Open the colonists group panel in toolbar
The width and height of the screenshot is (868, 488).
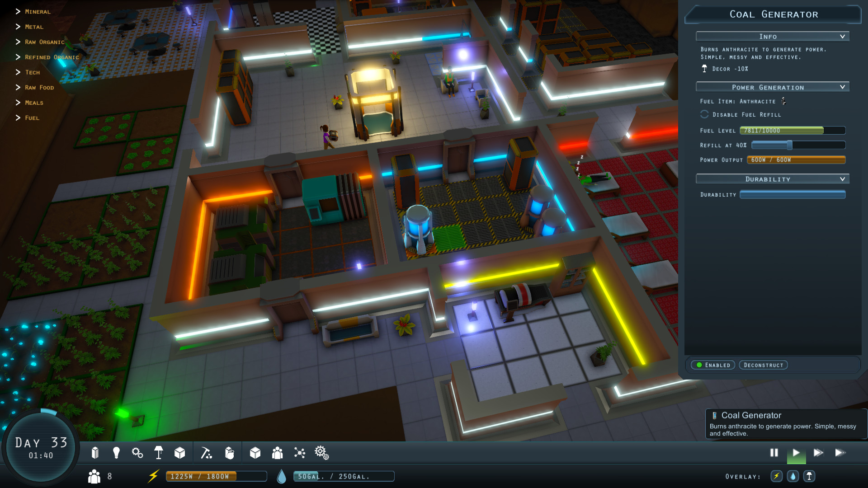click(x=278, y=453)
